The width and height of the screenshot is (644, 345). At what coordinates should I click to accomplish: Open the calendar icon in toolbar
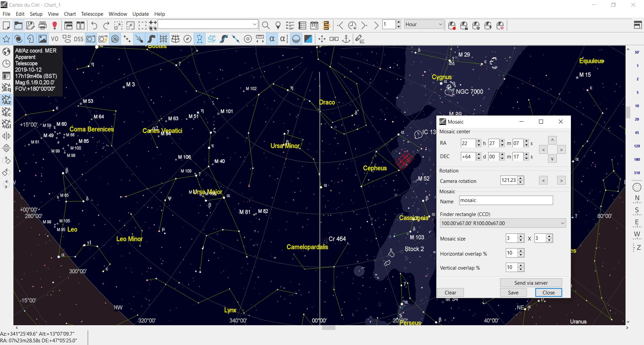pyautogui.click(x=314, y=25)
